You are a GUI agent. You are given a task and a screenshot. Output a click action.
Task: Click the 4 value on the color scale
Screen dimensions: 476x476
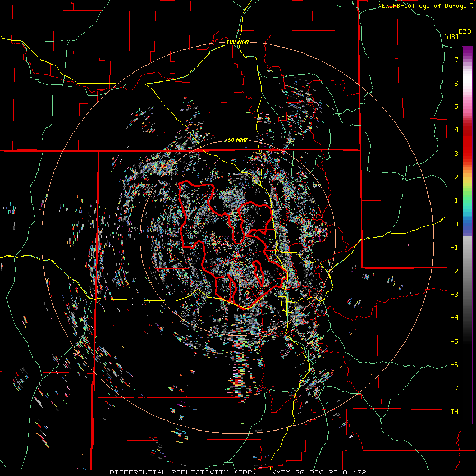coord(456,130)
